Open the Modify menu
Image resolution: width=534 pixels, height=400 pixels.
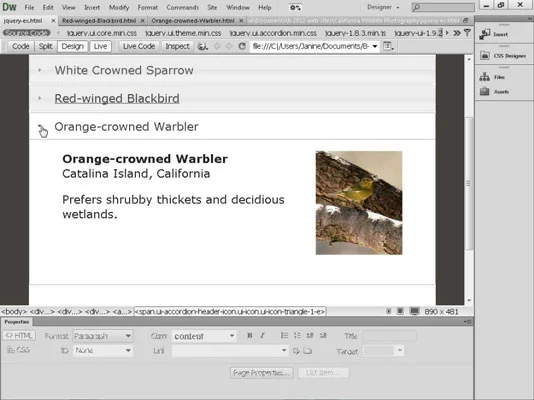pyautogui.click(x=119, y=7)
